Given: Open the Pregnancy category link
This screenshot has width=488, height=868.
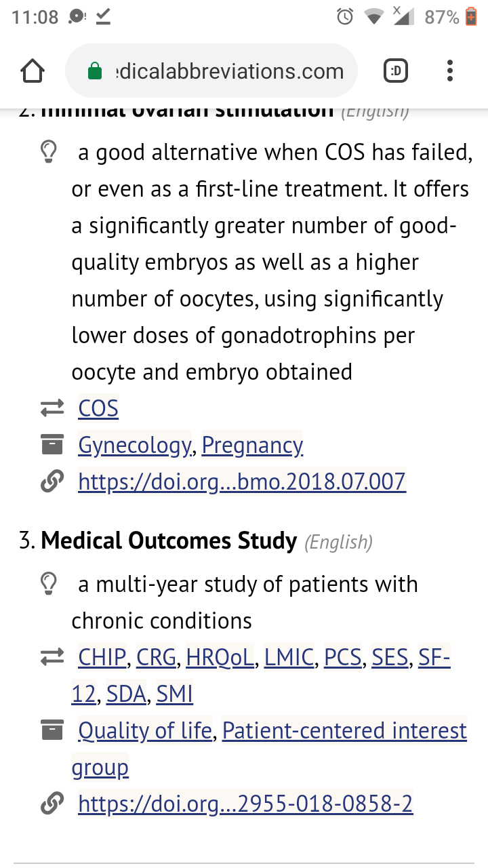Looking at the screenshot, I should 252,445.
